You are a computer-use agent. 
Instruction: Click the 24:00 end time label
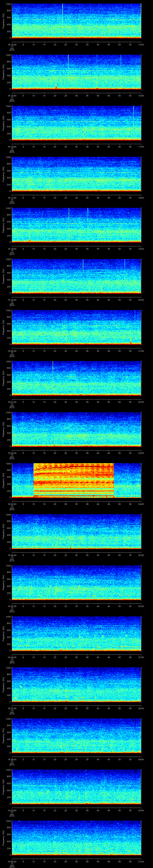point(141,504)
